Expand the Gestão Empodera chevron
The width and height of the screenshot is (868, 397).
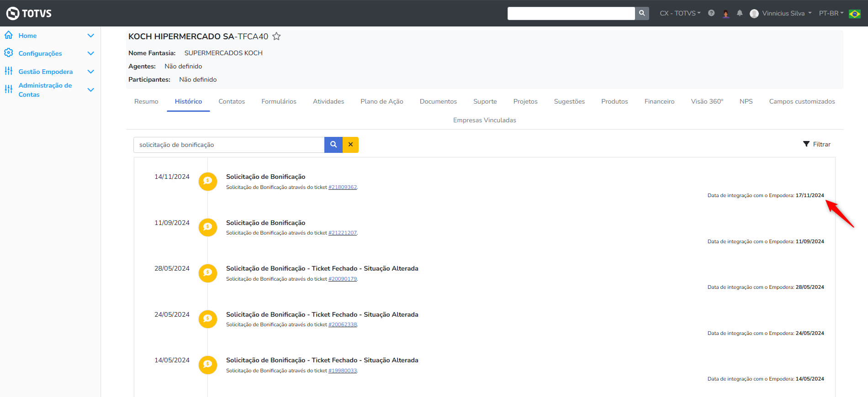point(91,72)
